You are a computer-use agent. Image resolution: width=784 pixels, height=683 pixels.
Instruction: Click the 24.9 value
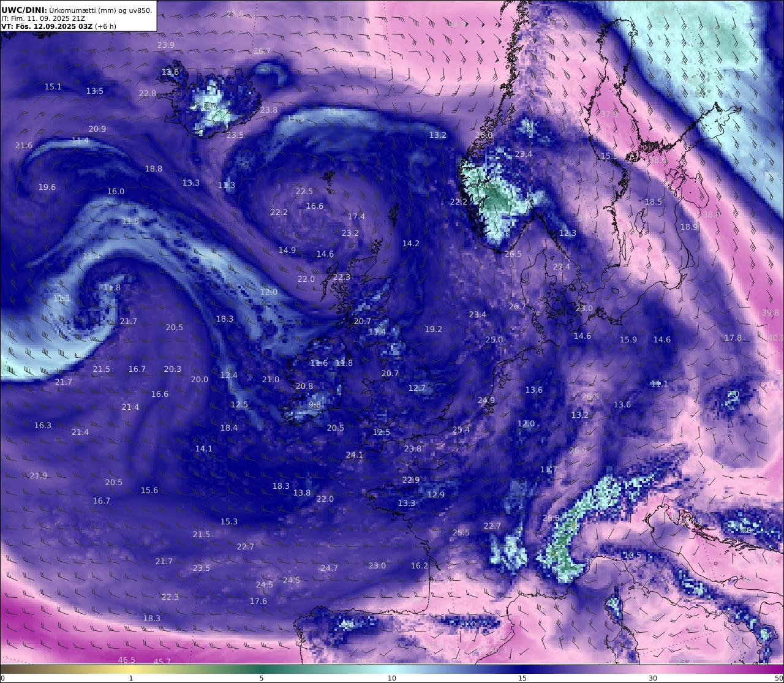coord(486,401)
